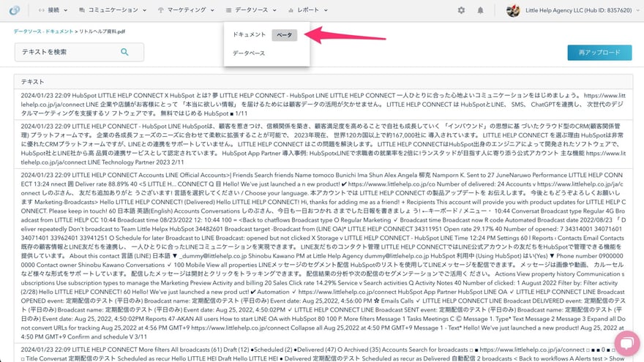The width and height of the screenshot is (644, 362).
Task: Click リトルヘルプ資料.pdf breadcrumb text
Action: coord(102,31)
